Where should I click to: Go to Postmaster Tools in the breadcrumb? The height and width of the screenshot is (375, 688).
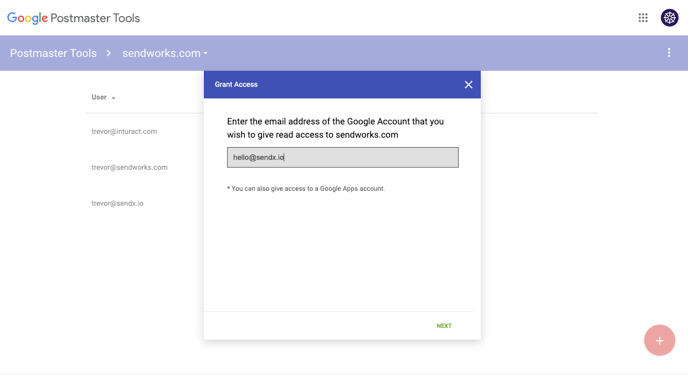pos(53,53)
